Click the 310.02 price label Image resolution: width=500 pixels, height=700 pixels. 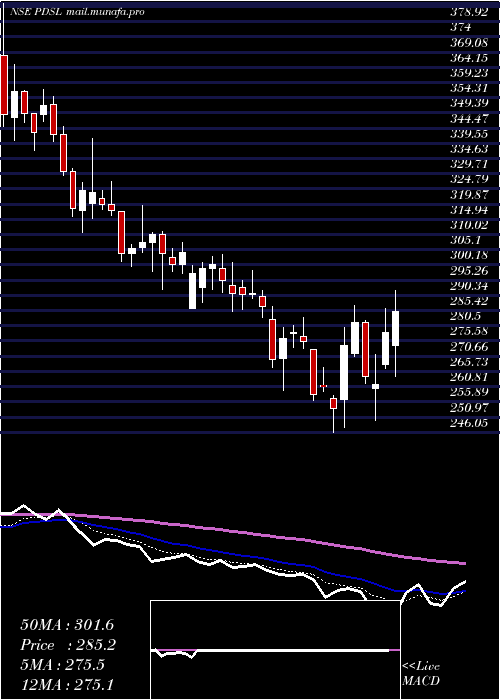[469, 225]
